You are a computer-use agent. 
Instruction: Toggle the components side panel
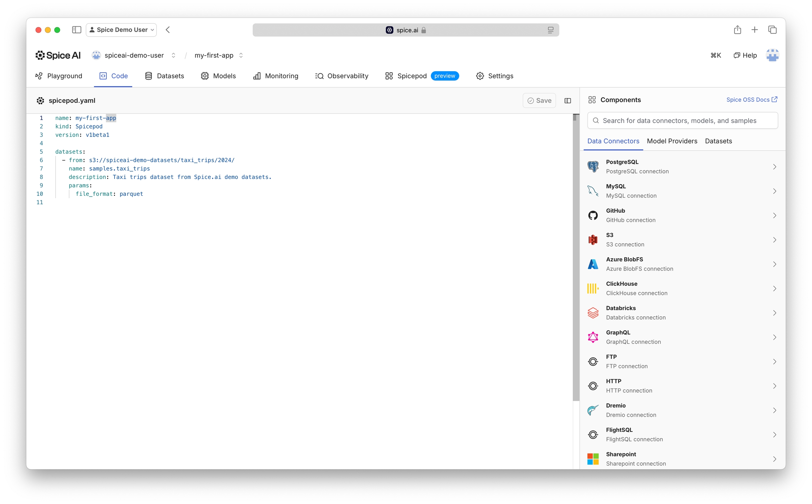point(567,101)
